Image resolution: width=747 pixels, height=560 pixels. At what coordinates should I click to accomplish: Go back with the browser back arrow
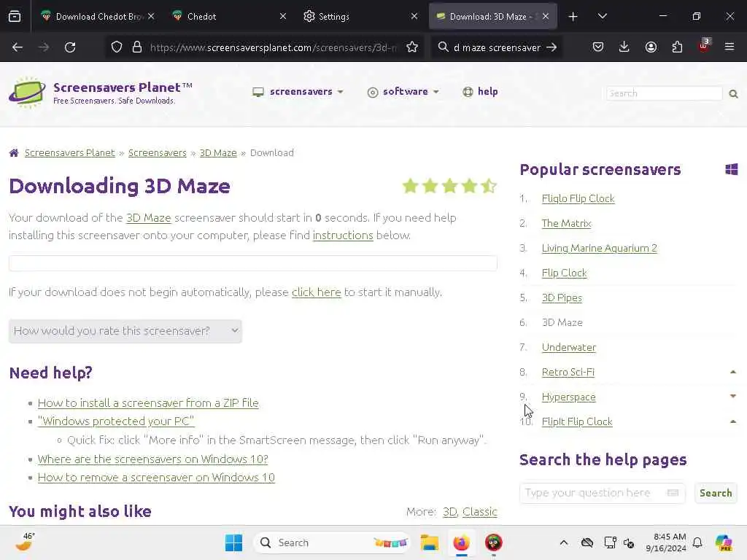[18, 47]
